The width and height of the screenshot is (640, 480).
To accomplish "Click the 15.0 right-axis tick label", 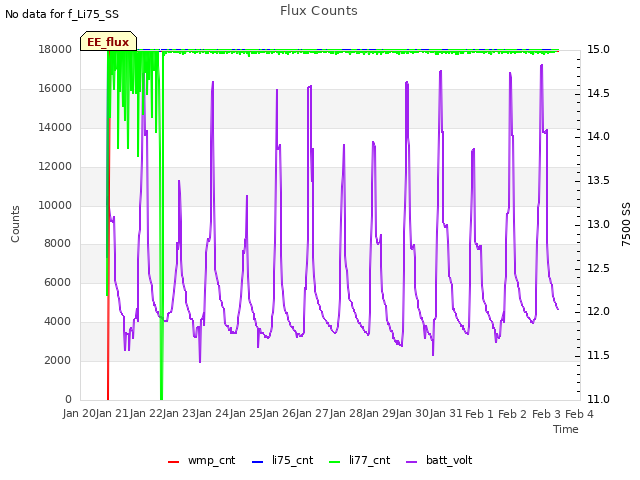I will (598, 50).
